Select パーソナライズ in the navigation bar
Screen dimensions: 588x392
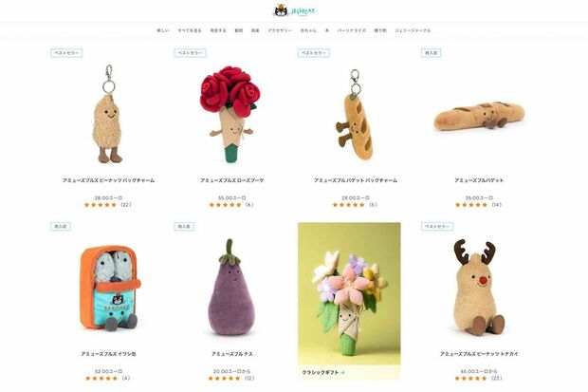coord(351,30)
